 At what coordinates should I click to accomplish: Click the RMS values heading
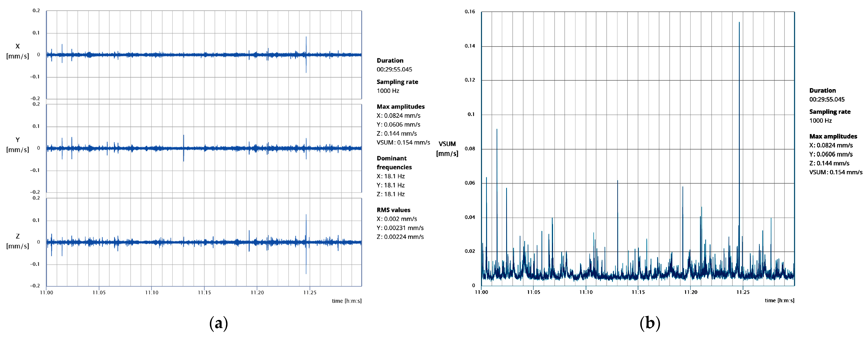[x=393, y=210]
